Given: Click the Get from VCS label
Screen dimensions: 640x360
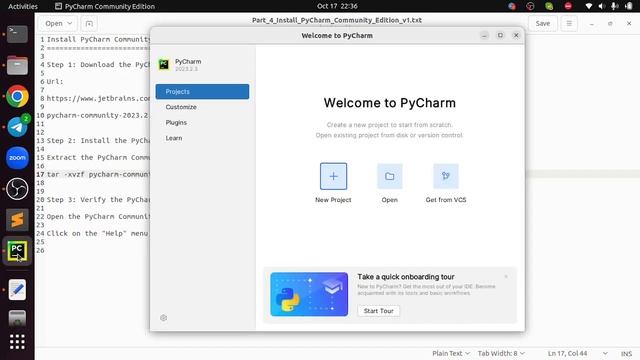Looking at the screenshot, I should pos(446,200).
